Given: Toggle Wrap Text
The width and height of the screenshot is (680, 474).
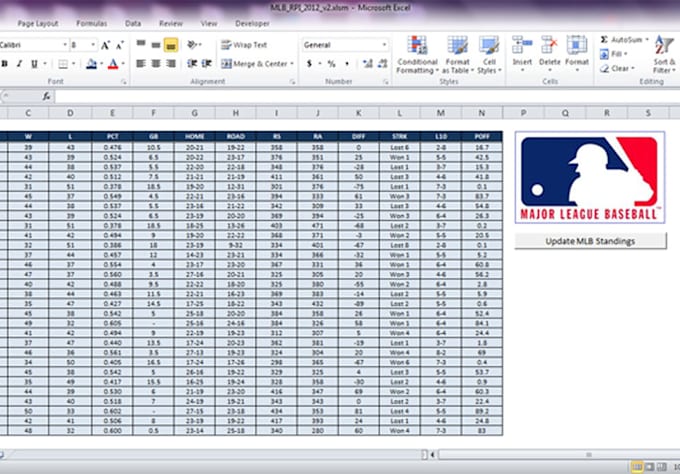Looking at the screenshot, I should 244,45.
